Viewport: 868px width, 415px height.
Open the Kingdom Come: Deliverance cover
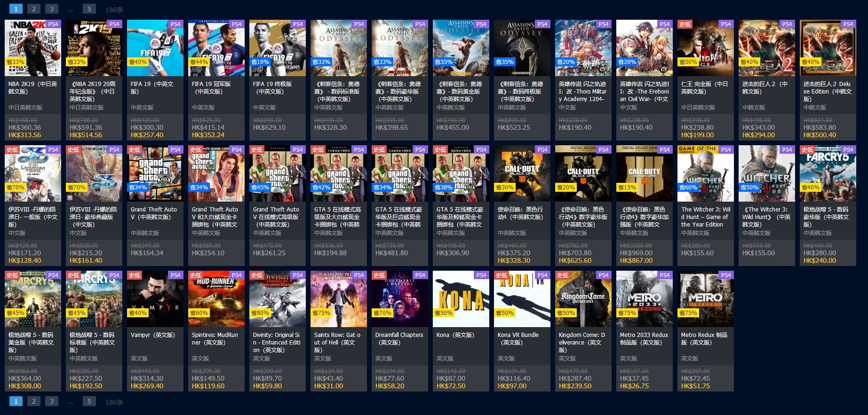583,299
